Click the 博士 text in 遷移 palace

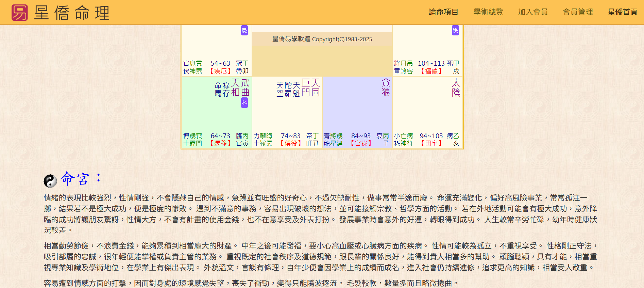click(x=186, y=140)
